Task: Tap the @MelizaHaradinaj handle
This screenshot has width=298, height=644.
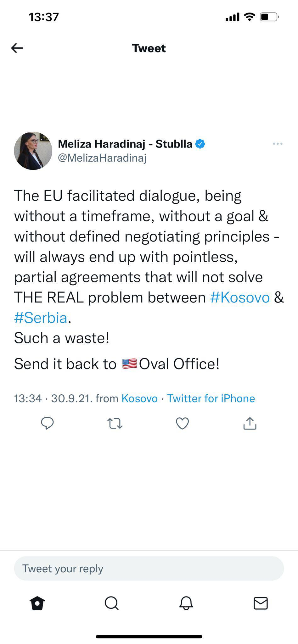Action: point(102,158)
